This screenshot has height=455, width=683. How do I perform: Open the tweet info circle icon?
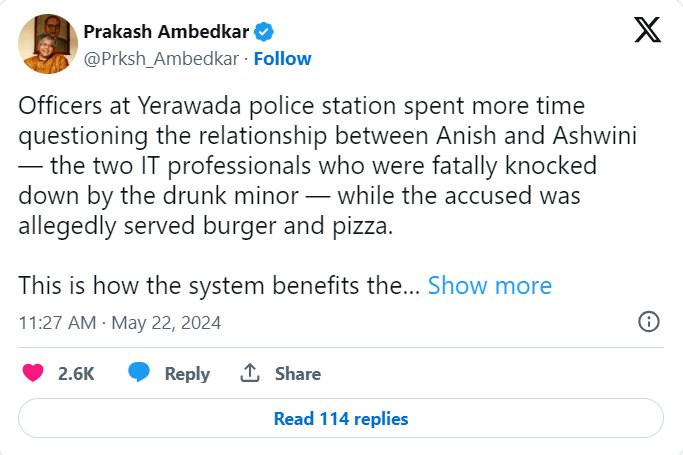(x=648, y=322)
